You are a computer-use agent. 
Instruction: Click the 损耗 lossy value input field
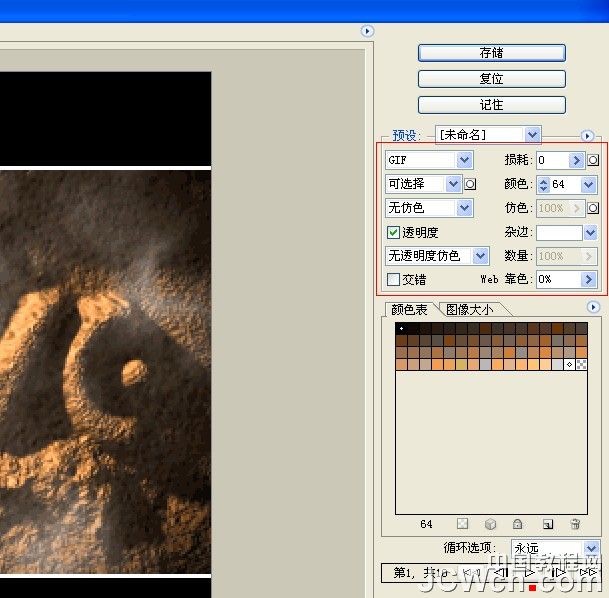point(552,160)
